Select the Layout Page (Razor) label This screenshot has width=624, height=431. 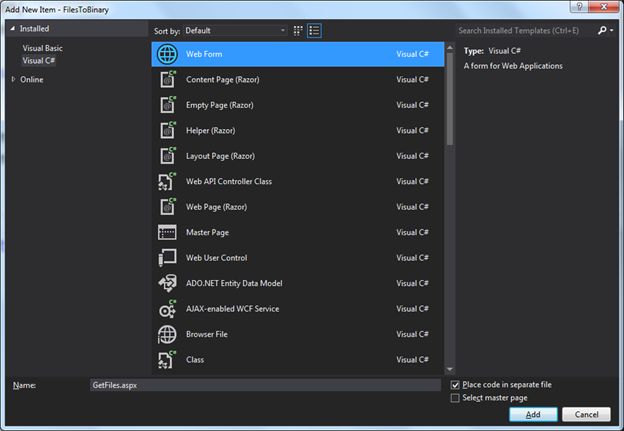pyautogui.click(x=220, y=156)
